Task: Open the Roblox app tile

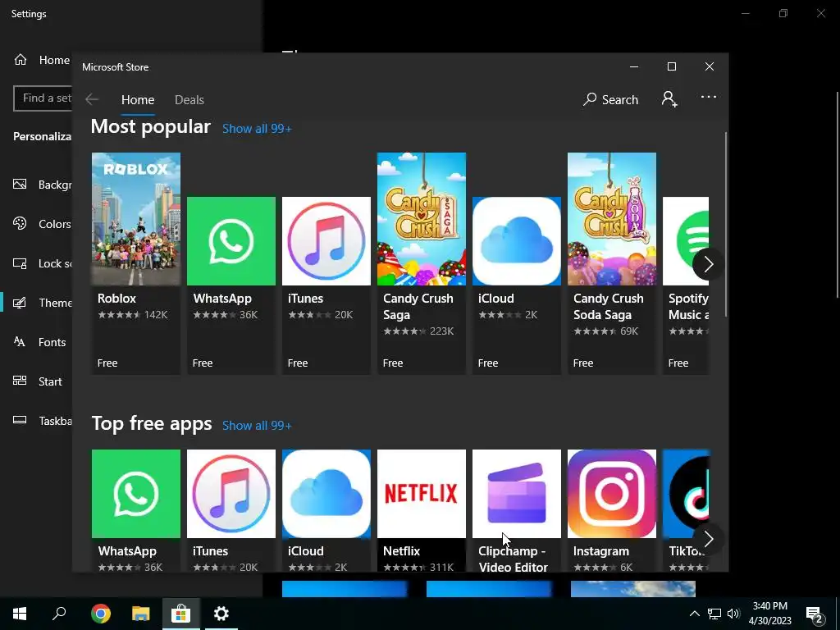Action: pyautogui.click(x=136, y=263)
